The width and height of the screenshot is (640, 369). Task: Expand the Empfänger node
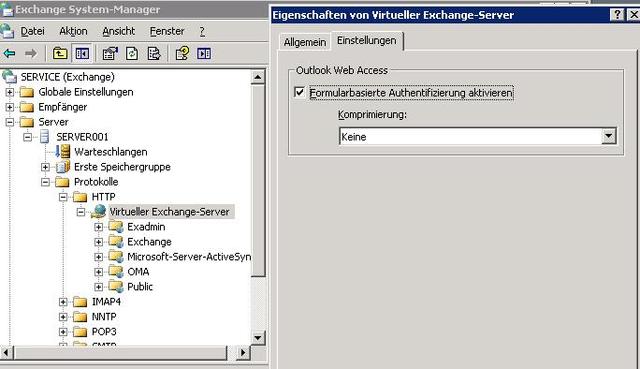(x=9, y=107)
